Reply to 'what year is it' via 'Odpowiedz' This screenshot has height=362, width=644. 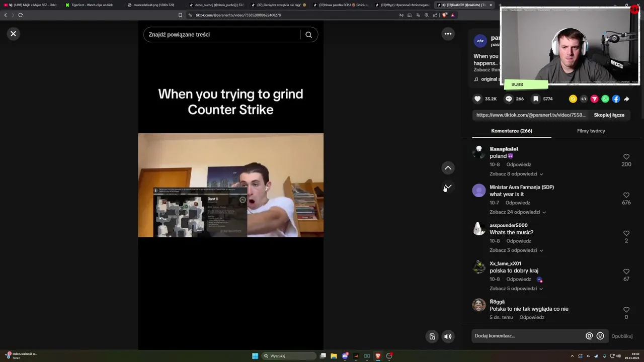pyautogui.click(x=518, y=203)
